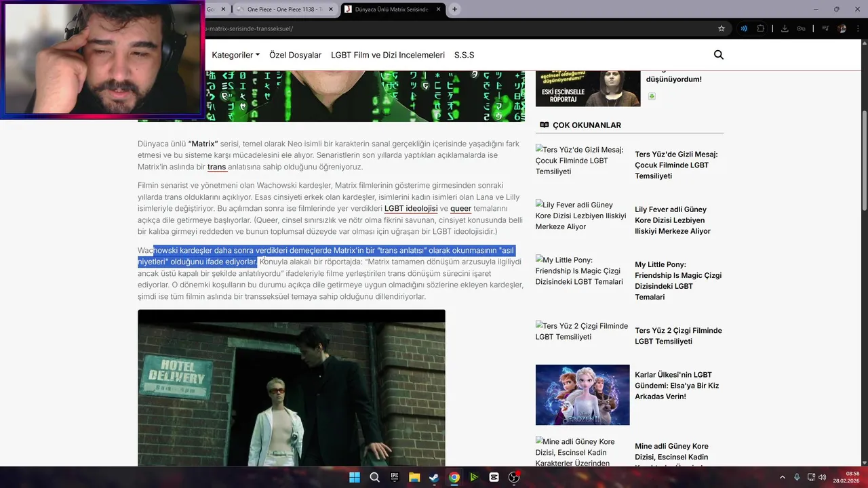Screen dimensions: 868x488
Task: Click the ÇOK OKUNANLAR section heading
Action: [587, 125]
